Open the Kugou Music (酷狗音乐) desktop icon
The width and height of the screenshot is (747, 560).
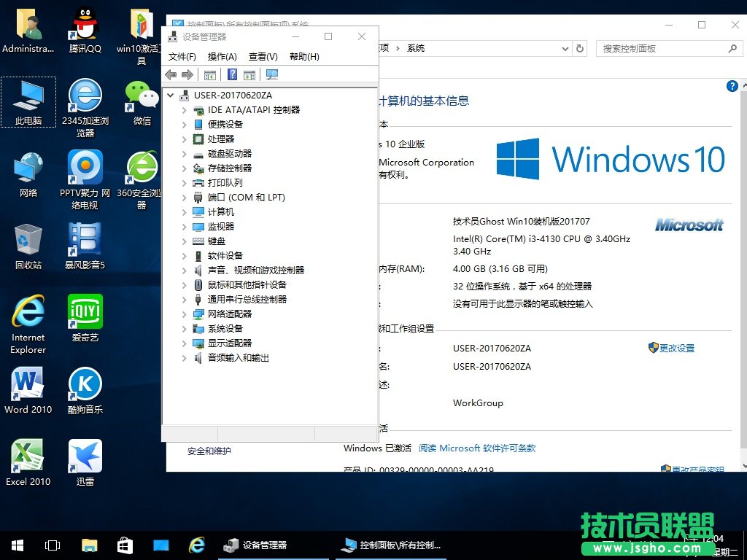85,391
